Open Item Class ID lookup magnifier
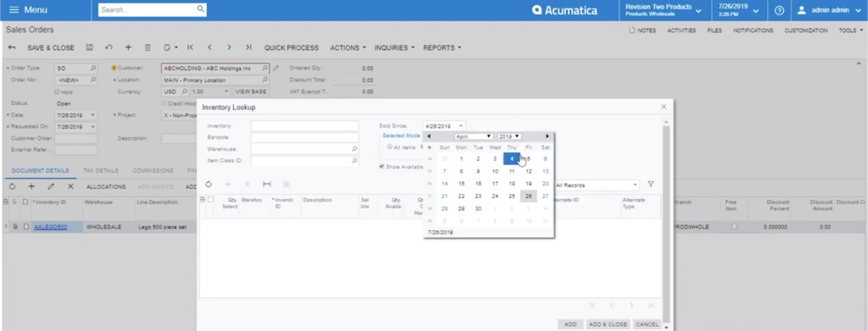Viewport: 868px width, 331px height. point(354,161)
